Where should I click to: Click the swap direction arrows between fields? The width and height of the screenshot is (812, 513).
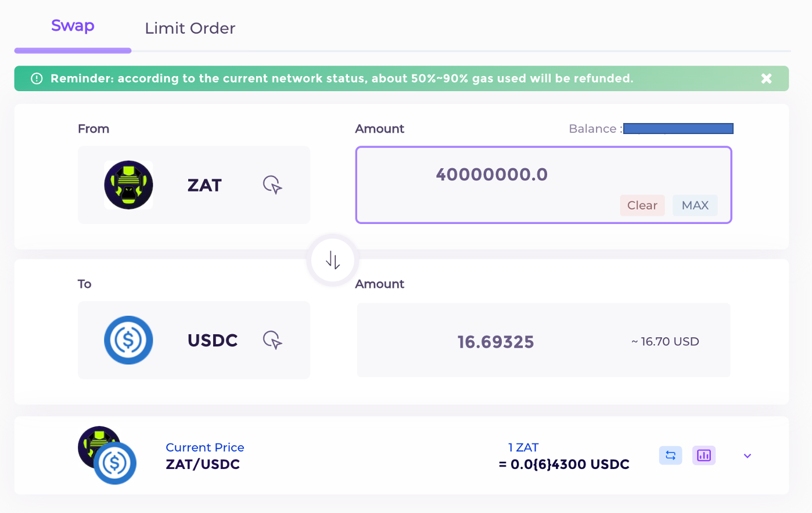coord(332,260)
